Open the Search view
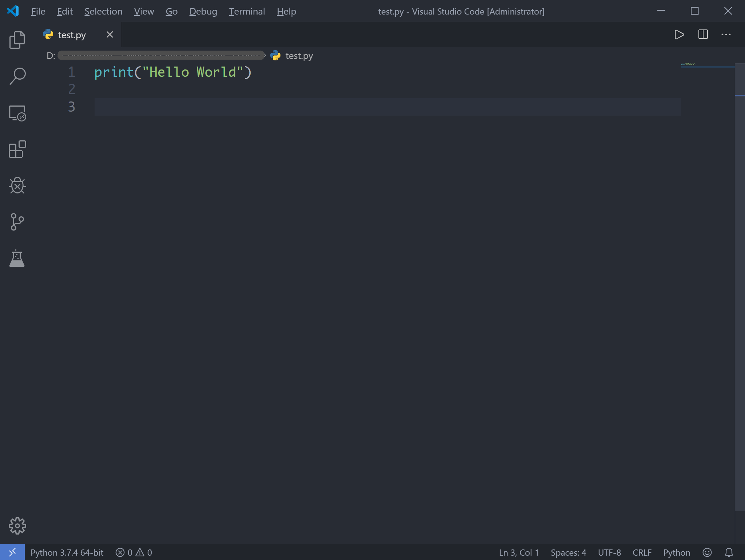 (x=17, y=76)
